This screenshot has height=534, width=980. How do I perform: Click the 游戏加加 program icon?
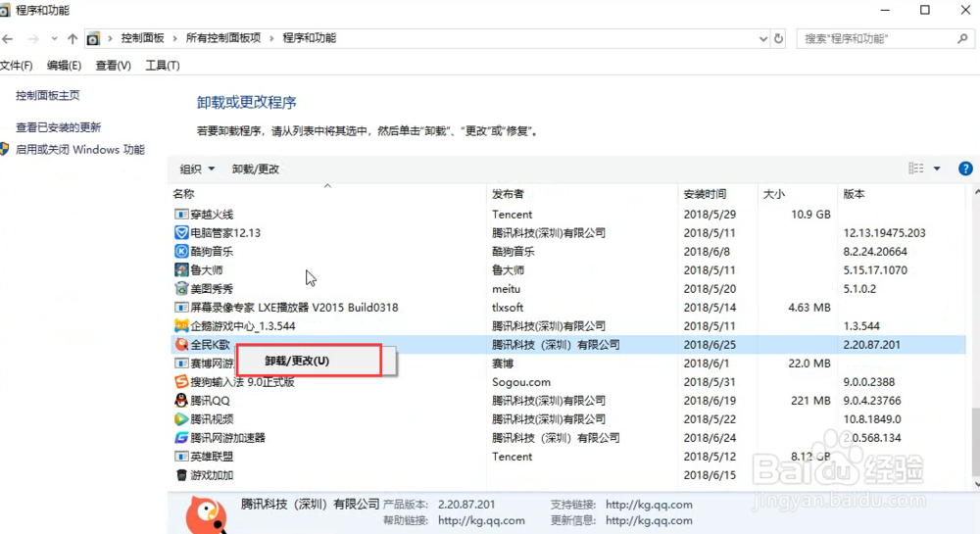coord(181,475)
